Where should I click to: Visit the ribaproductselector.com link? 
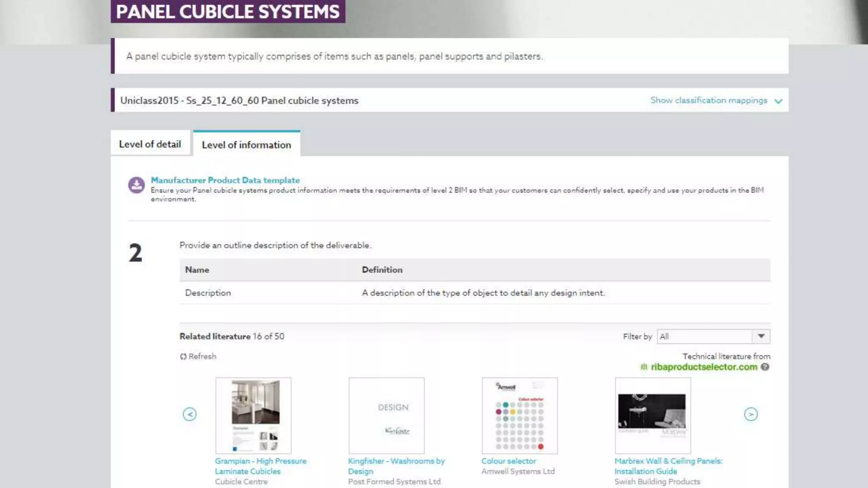(704, 367)
